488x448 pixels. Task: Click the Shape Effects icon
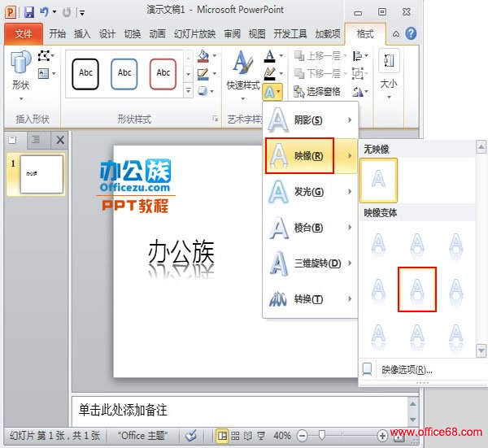coord(203,91)
